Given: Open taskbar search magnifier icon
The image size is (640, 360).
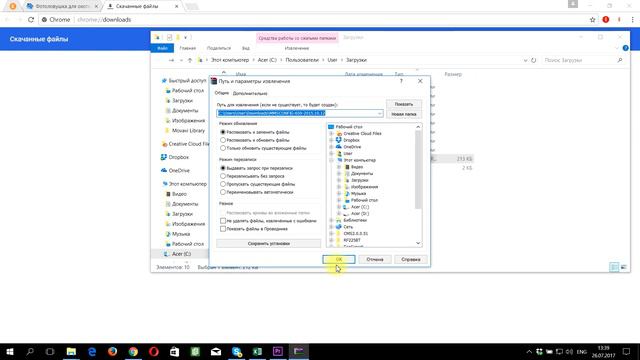Looking at the screenshot, I should pyautogui.click(x=30, y=351).
